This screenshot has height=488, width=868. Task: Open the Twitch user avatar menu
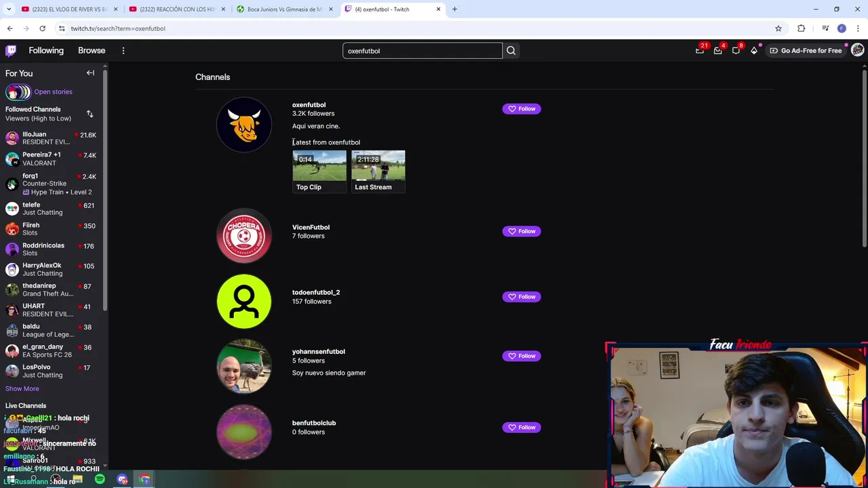tap(857, 51)
